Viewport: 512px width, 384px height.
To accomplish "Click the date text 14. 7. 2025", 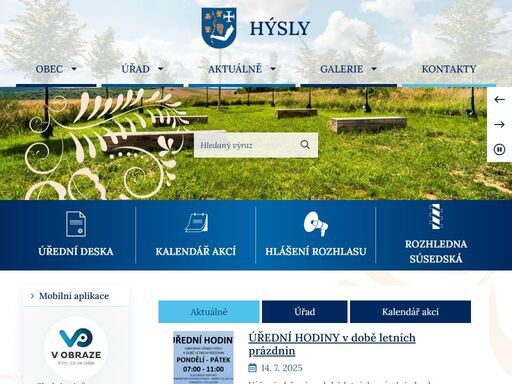I will (x=282, y=368).
